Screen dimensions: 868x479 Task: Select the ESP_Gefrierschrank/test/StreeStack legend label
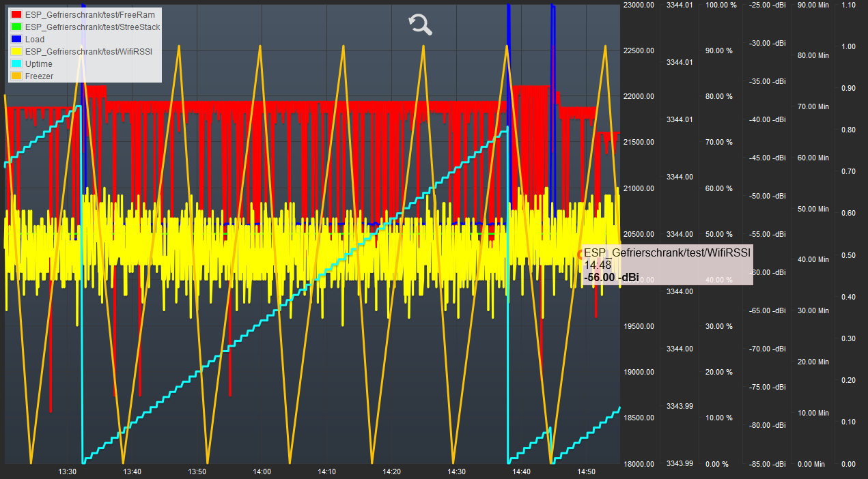pyautogui.click(x=93, y=27)
